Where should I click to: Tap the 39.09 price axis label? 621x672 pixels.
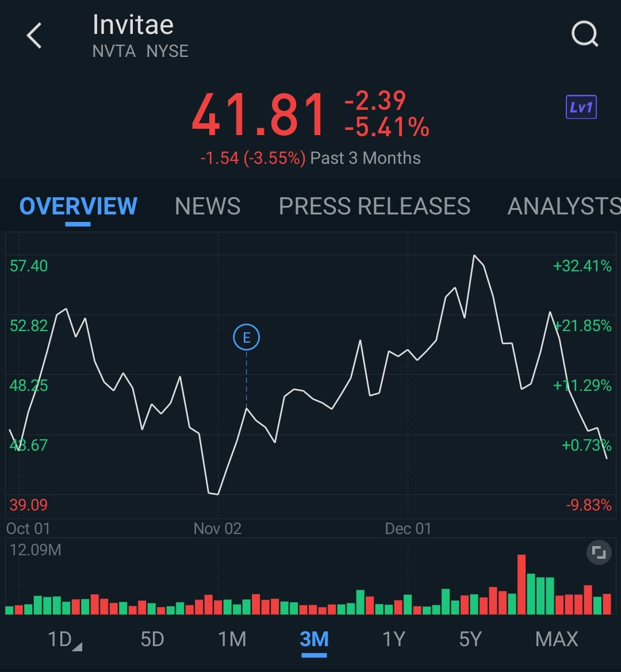pyautogui.click(x=29, y=505)
